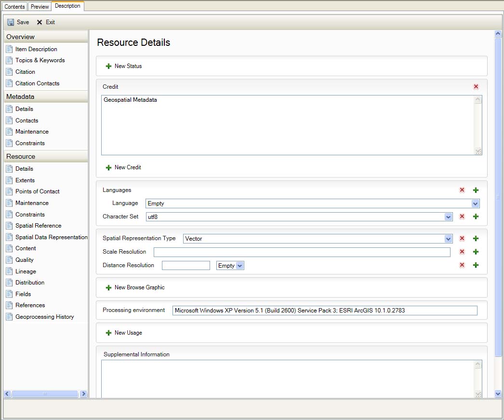Add a new Language with green plus
The height and width of the screenshot is (420, 504).
coord(476,190)
